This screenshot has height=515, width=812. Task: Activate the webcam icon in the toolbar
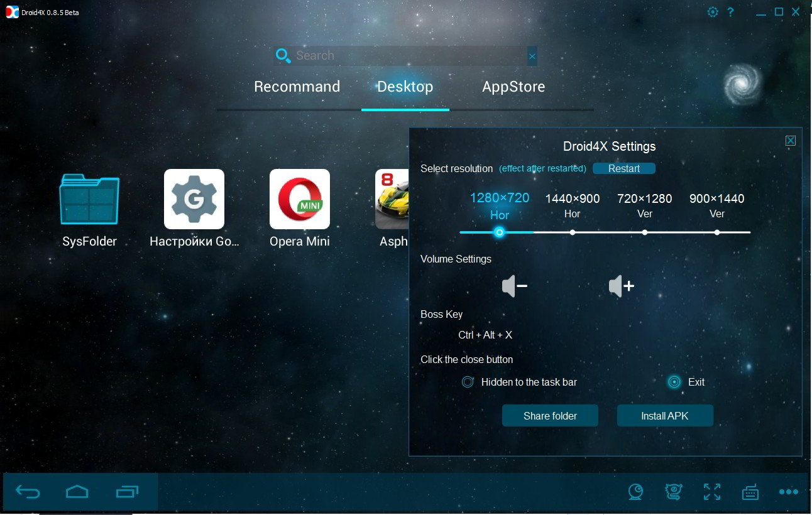635,492
